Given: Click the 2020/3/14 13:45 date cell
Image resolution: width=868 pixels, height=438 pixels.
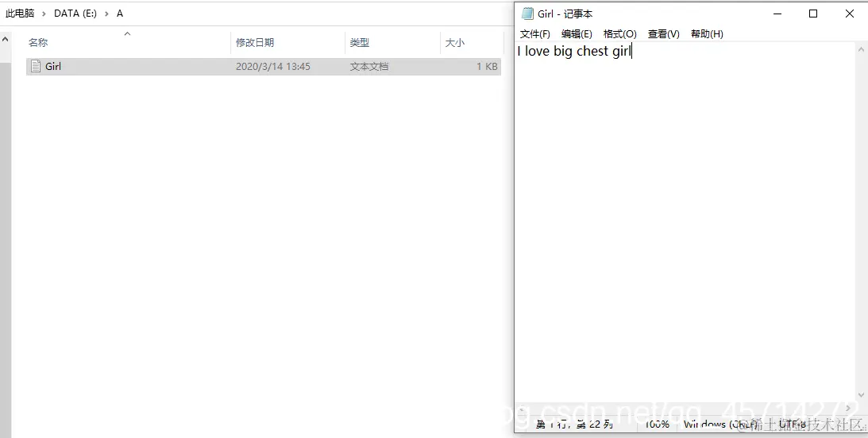Looking at the screenshot, I should pos(273,67).
